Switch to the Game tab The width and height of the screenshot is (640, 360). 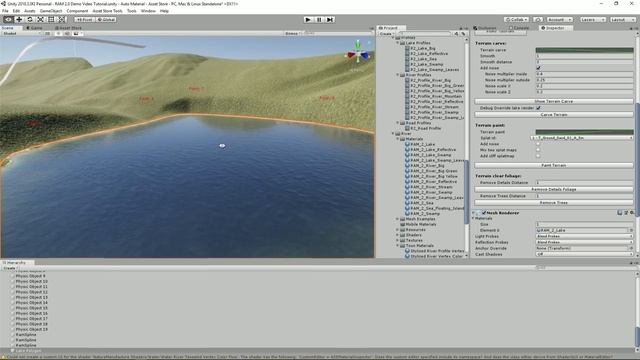click(x=34, y=28)
